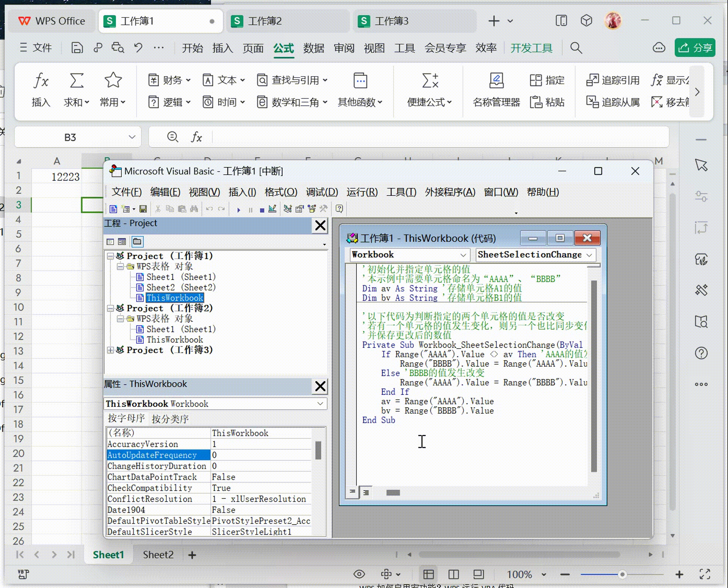Screen dimensions: 728x588
Task: Select Sheet2 (Sheet2) in project tree
Action: (180, 288)
